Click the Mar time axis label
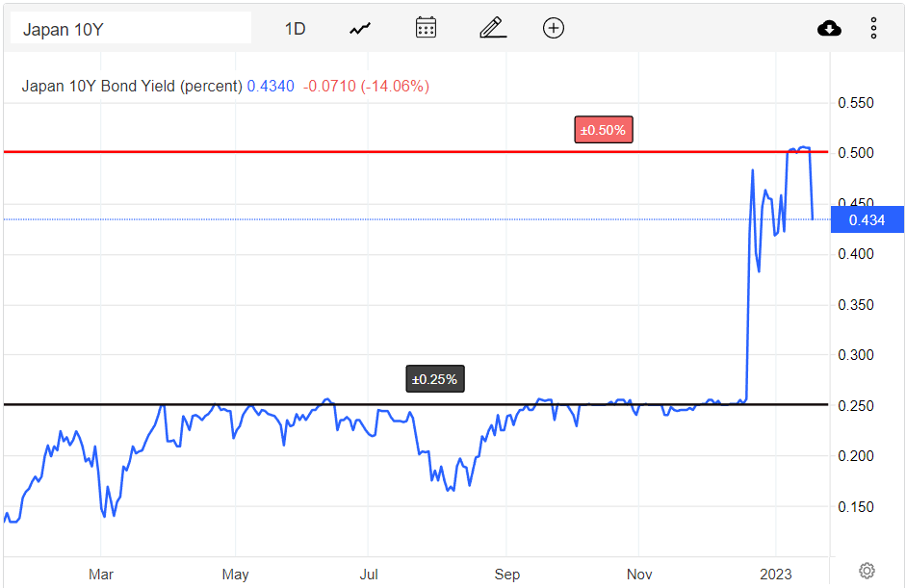The height and width of the screenshot is (588, 906). point(100,575)
